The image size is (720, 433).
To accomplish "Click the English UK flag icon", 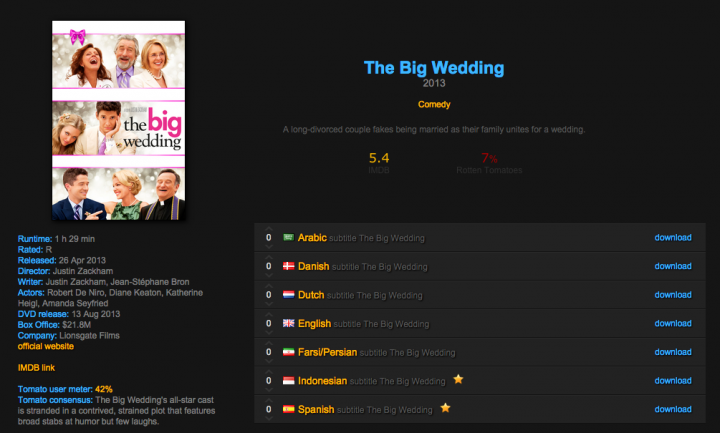I will click(x=288, y=323).
